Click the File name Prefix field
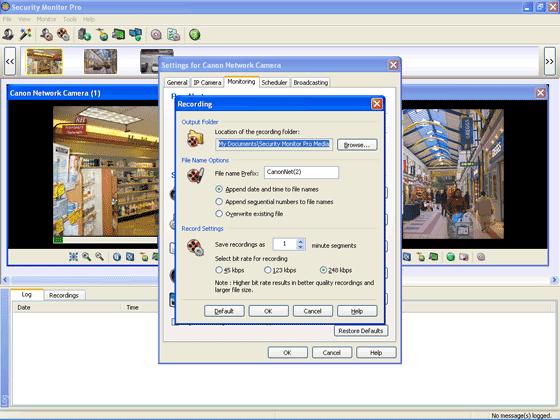The image size is (560, 420). coord(301,172)
